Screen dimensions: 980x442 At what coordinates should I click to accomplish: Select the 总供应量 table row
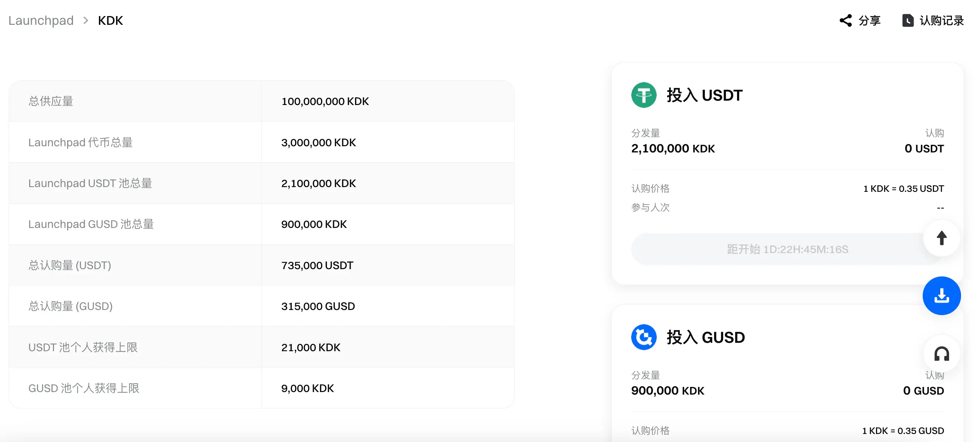tap(51, 101)
